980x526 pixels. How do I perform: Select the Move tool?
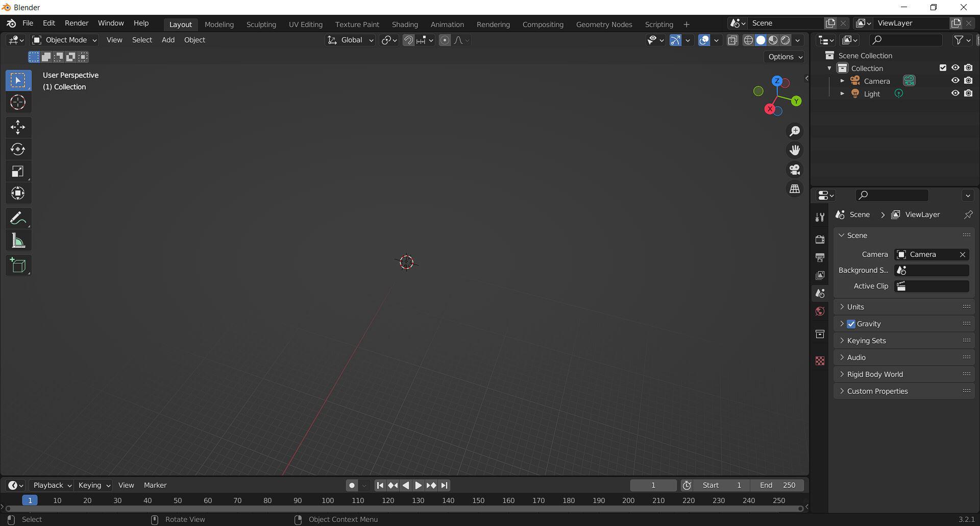(x=18, y=127)
